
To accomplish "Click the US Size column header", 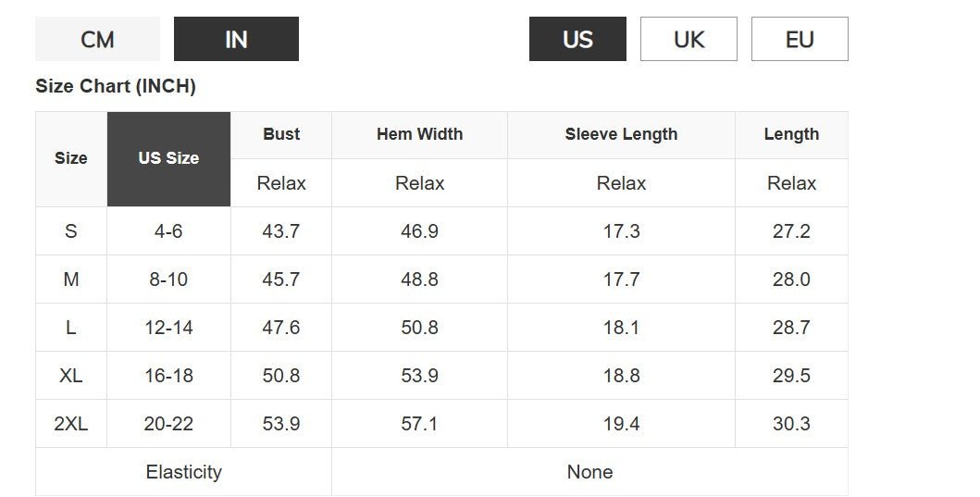I will (x=168, y=159).
